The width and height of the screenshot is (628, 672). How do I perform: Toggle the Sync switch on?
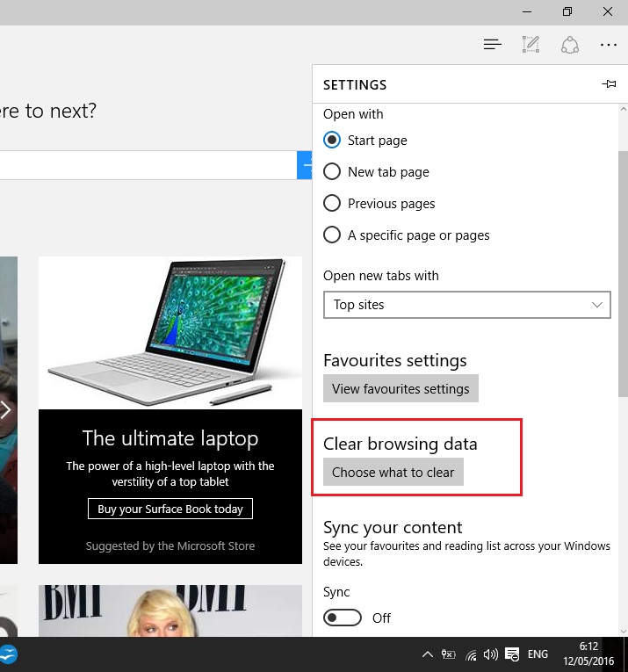click(x=343, y=618)
